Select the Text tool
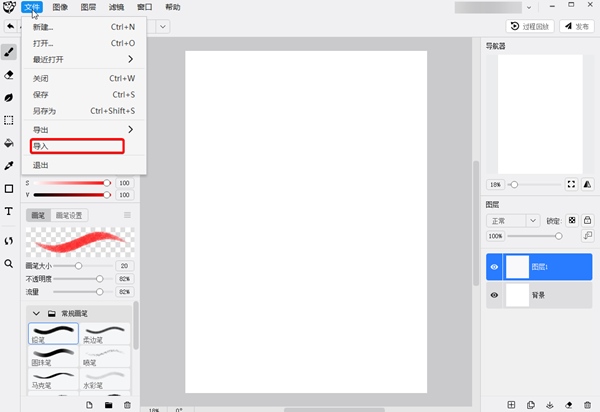Image resolution: width=600 pixels, height=412 pixels. 9,212
